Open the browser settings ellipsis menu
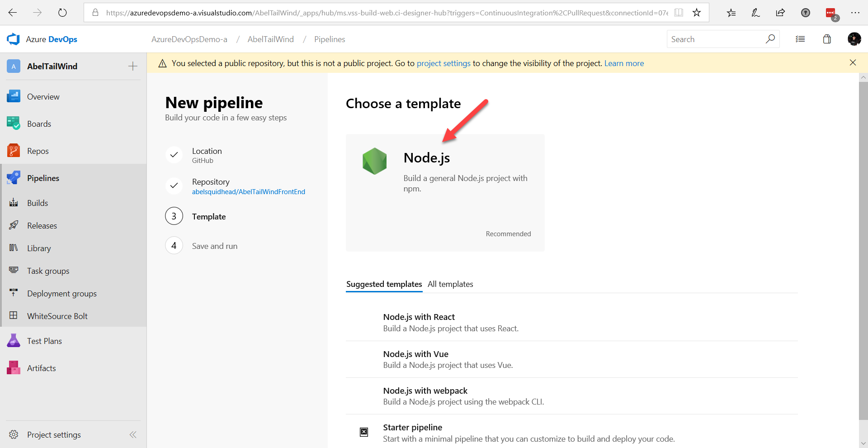868x448 pixels. pos(855,13)
